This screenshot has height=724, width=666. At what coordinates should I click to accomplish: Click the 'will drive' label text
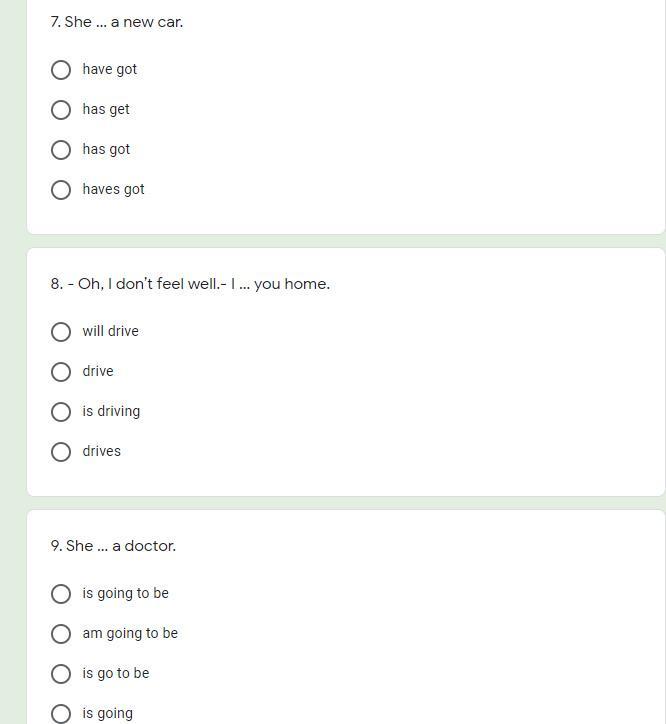[x=110, y=331]
